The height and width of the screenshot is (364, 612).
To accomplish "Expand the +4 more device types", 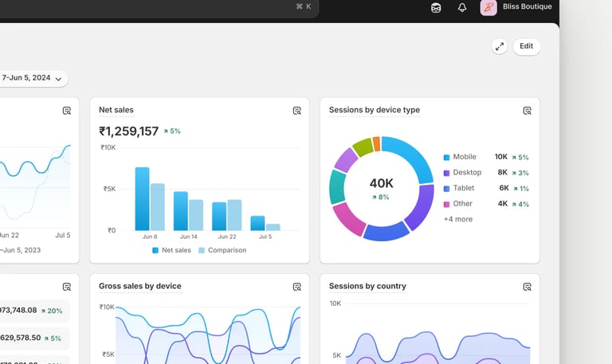I will coord(458,219).
